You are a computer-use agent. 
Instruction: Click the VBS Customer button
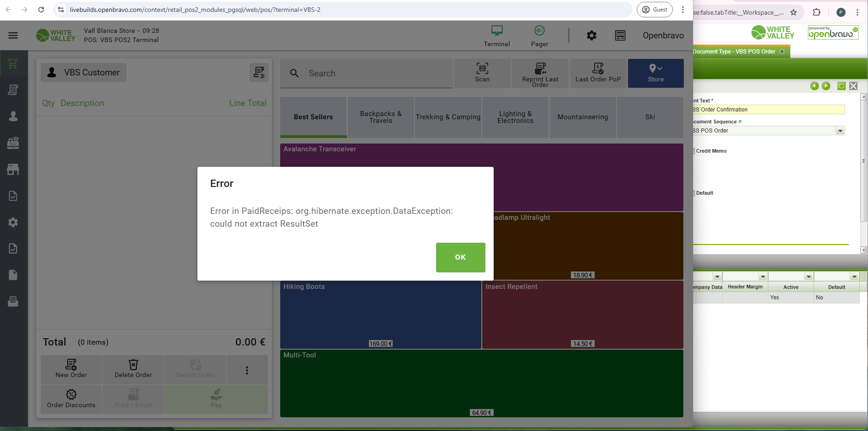(x=84, y=73)
